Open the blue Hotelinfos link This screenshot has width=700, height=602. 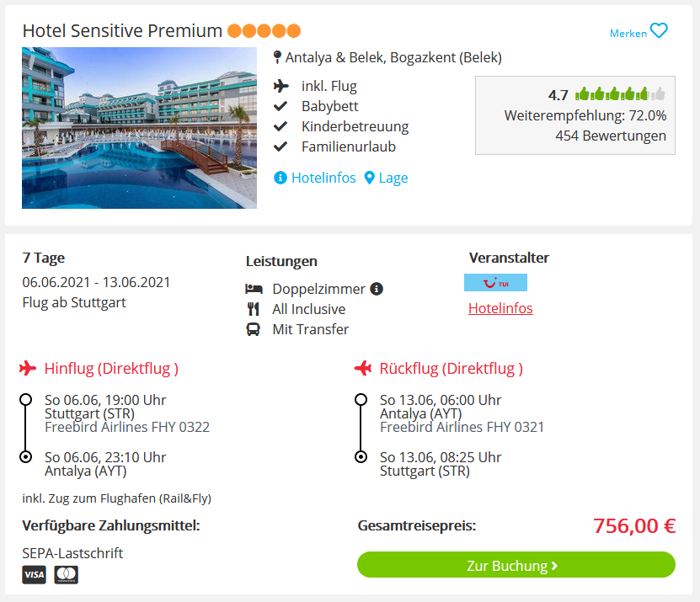click(x=323, y=178)
